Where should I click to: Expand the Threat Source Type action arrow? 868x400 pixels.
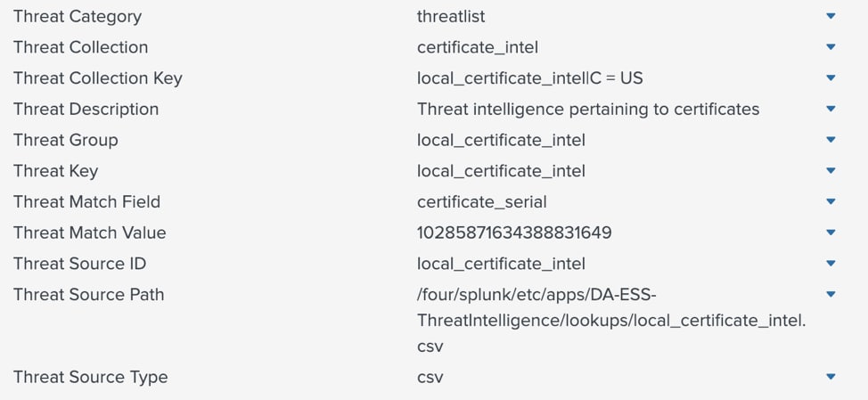(831, 377)
